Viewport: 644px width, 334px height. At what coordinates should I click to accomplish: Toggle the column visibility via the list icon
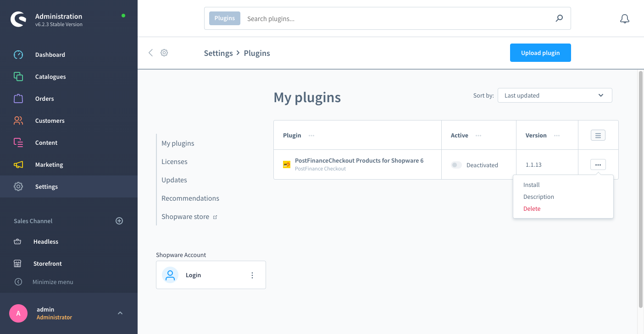tap(598, 135)
